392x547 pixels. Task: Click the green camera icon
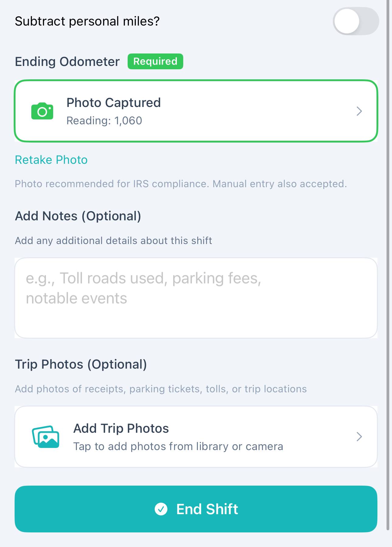(x=42, y=111)
